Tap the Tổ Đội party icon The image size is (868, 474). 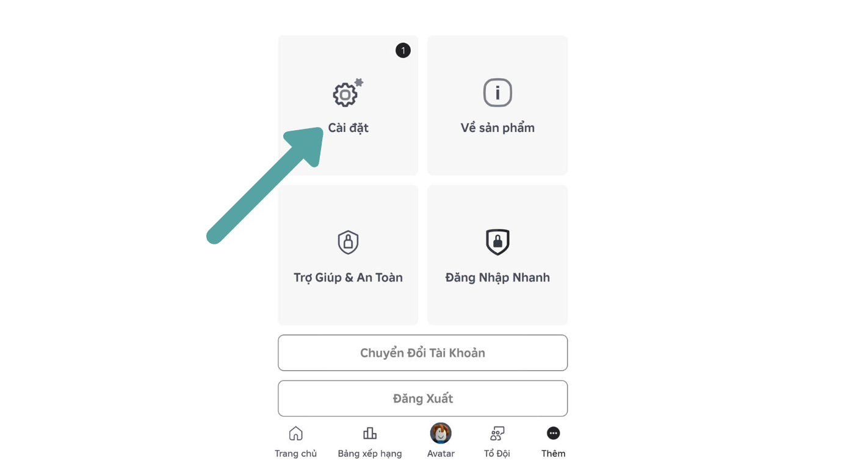click(x=497, y=433)
